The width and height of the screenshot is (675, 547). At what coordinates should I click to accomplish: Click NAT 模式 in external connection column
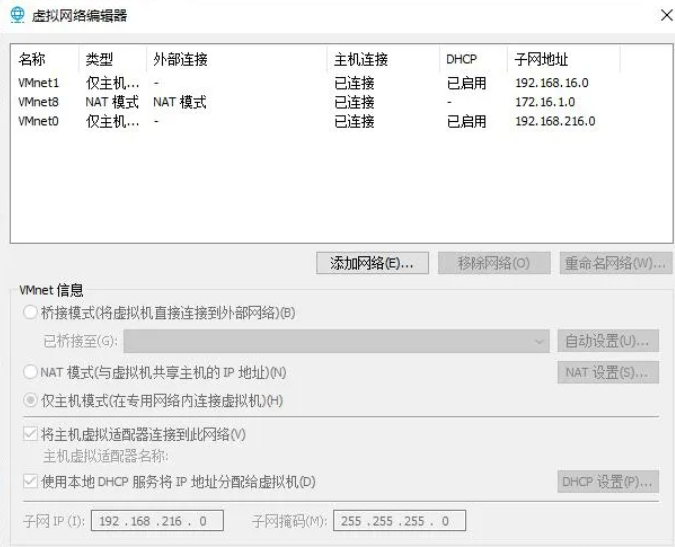pyautogui.click(x=180, y=102)
